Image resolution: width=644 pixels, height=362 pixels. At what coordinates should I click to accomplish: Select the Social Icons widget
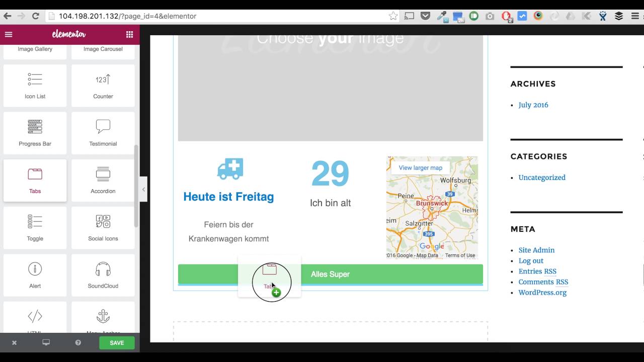103,228
